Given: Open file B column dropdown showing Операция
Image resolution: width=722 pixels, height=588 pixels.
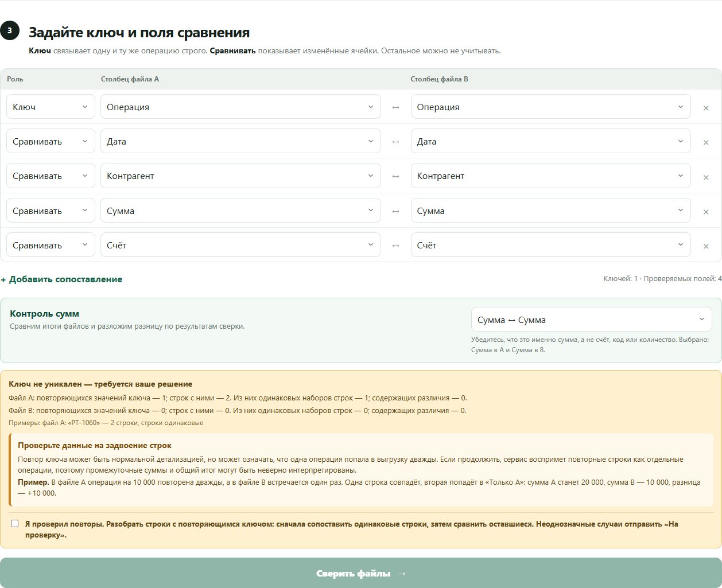Looking at the screenshot, I should 550,107.
